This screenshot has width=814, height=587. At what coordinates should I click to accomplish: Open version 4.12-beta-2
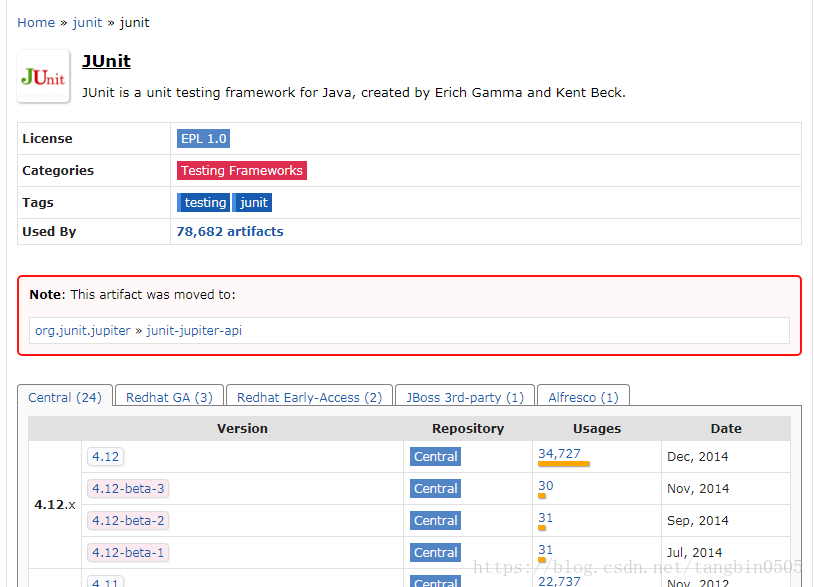128,521
